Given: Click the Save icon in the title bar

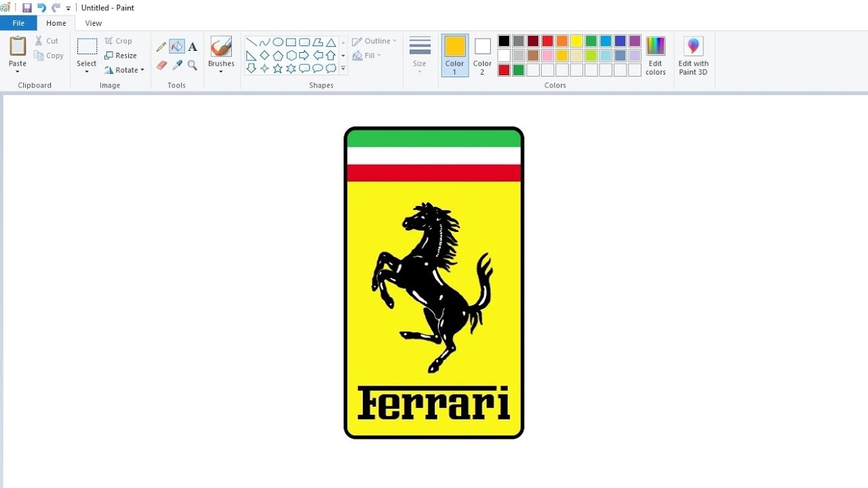Looking at the screenshot, I should (x=27, y=8).
